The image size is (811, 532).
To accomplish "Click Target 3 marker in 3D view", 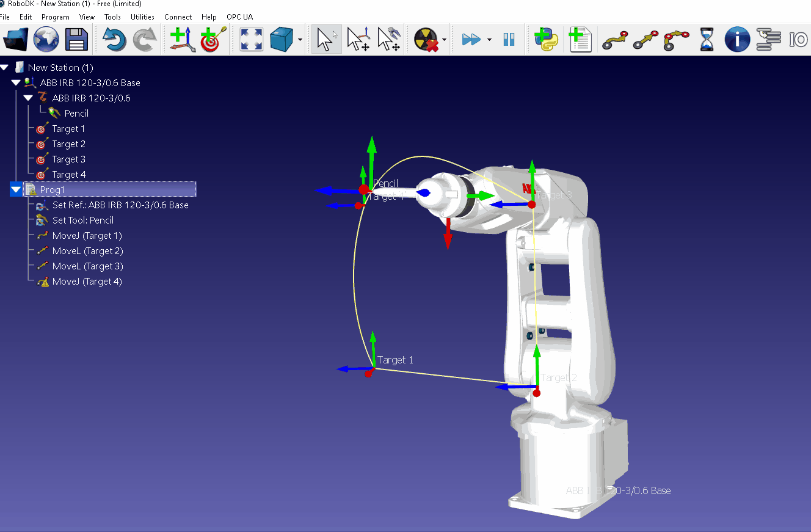I will (x=532, y=205).
